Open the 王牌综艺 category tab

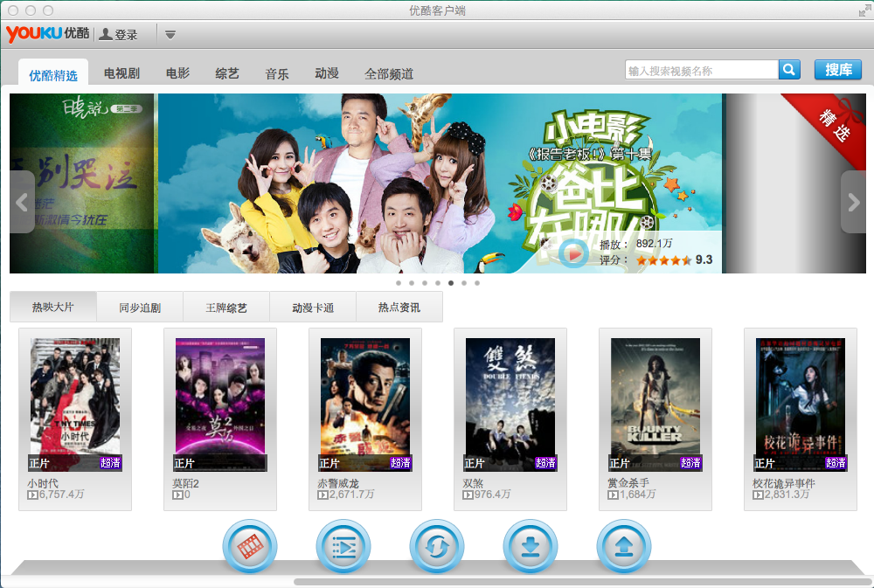tap(226, 307)
